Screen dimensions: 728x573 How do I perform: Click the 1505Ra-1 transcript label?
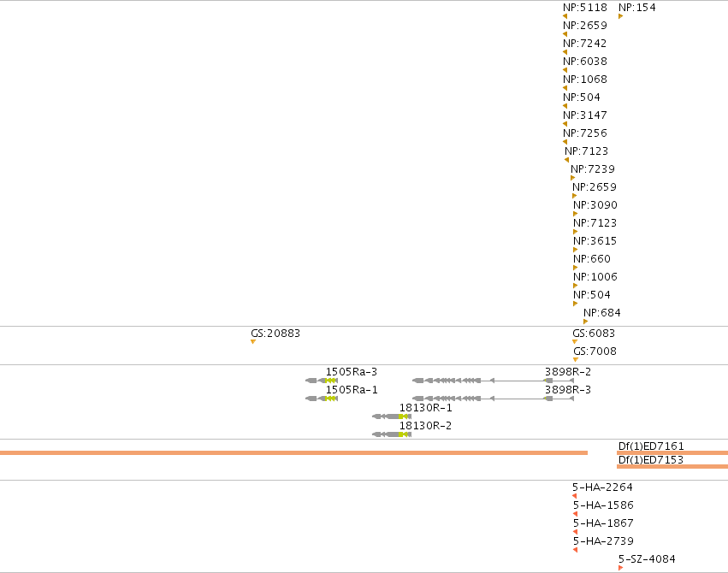coord(352,390)
